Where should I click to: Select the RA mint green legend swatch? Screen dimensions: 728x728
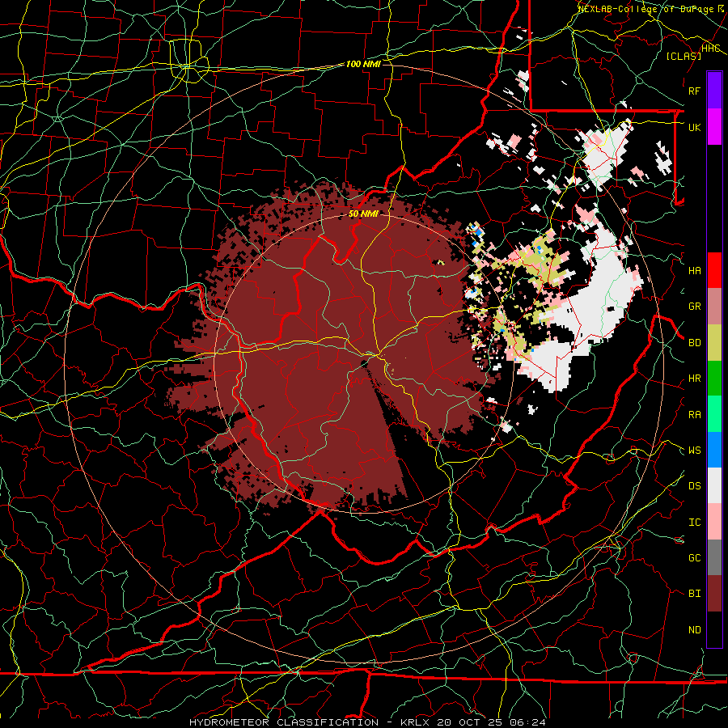tap(714, 414)
